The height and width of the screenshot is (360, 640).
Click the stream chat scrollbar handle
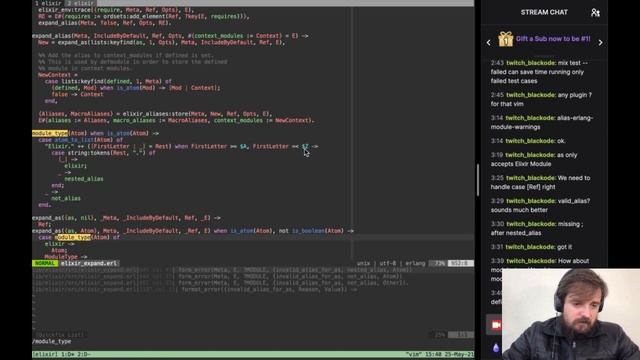tap(478, 180)
